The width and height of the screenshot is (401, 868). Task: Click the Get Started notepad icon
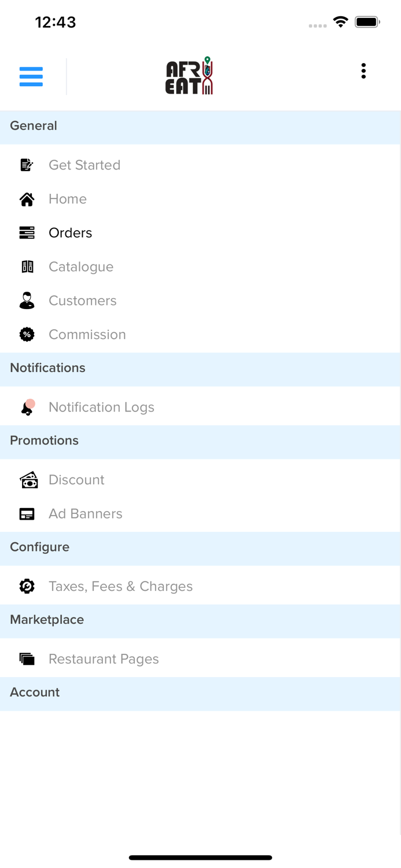tap(27, 165)
